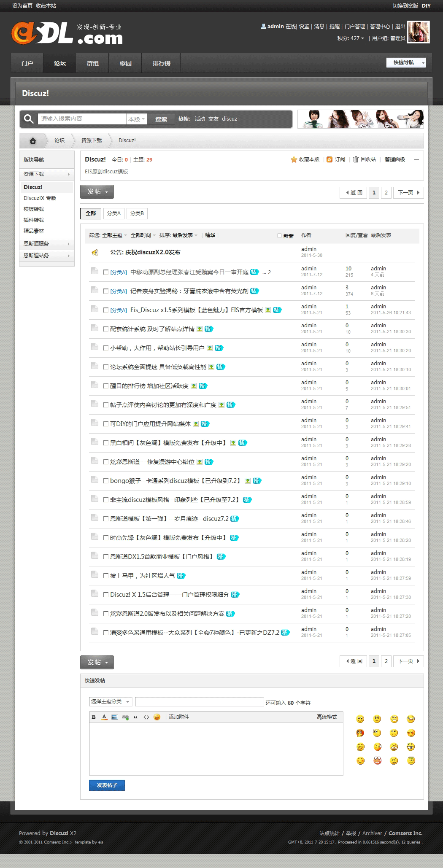Screen dimensions: 443x868
Task: Expand 资源下载 in sidebar navigation
Action: click(x=46, y=174)
